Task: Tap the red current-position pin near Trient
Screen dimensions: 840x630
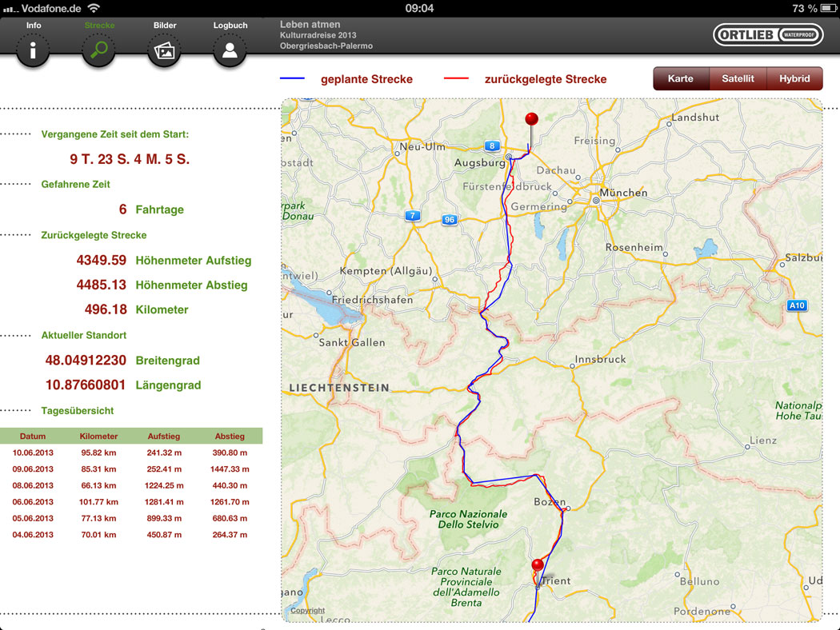Action: (538, 566)
